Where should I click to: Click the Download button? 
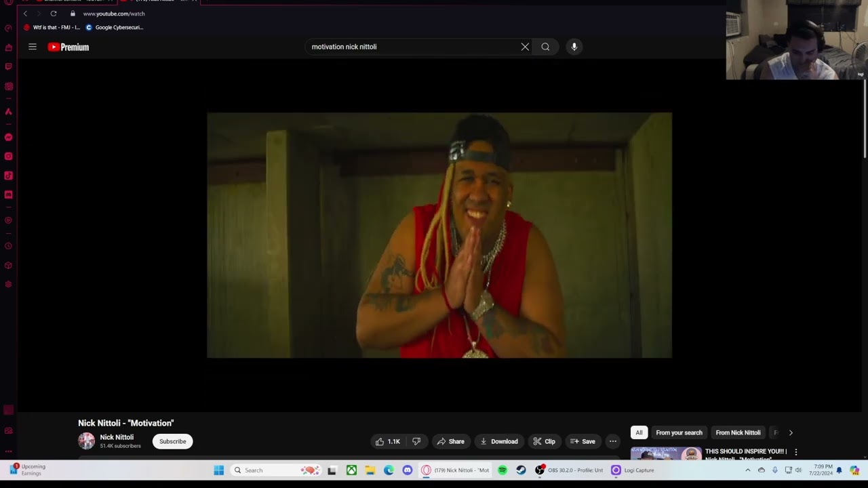tap(499, 441)
